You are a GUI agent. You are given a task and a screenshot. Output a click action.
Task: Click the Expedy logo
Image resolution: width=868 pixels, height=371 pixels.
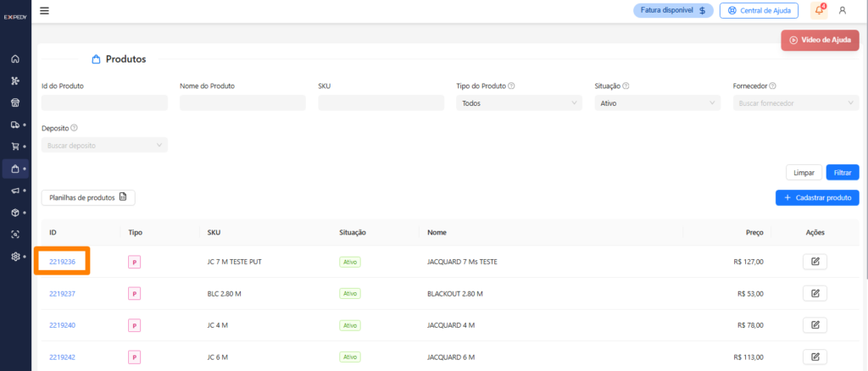click(15, 17)
